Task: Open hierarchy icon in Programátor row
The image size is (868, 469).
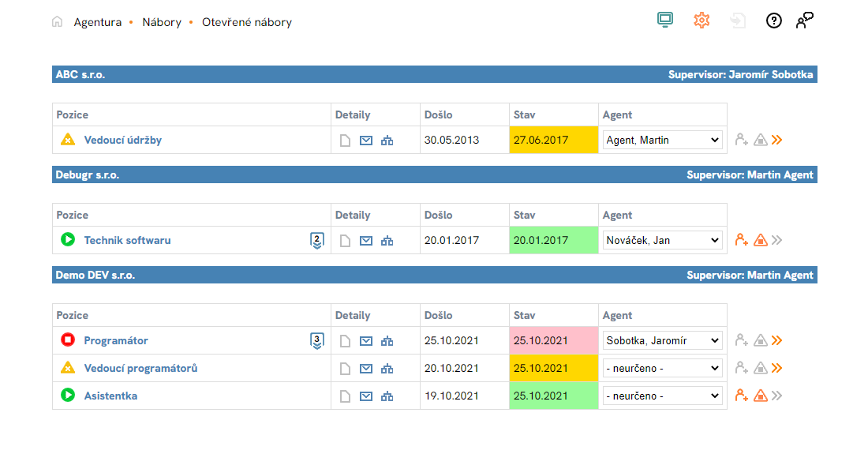Action: tap(387, 341)
